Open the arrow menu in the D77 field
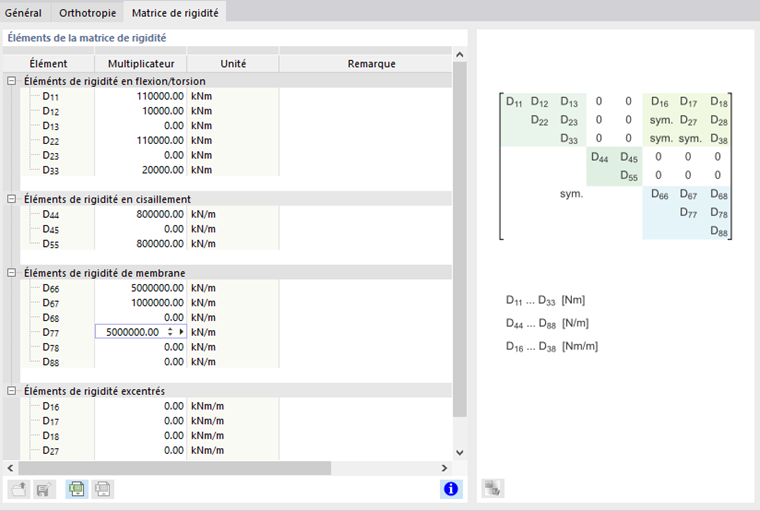The width and height of the screenshot is (760, 511). (x=181, y=332)
